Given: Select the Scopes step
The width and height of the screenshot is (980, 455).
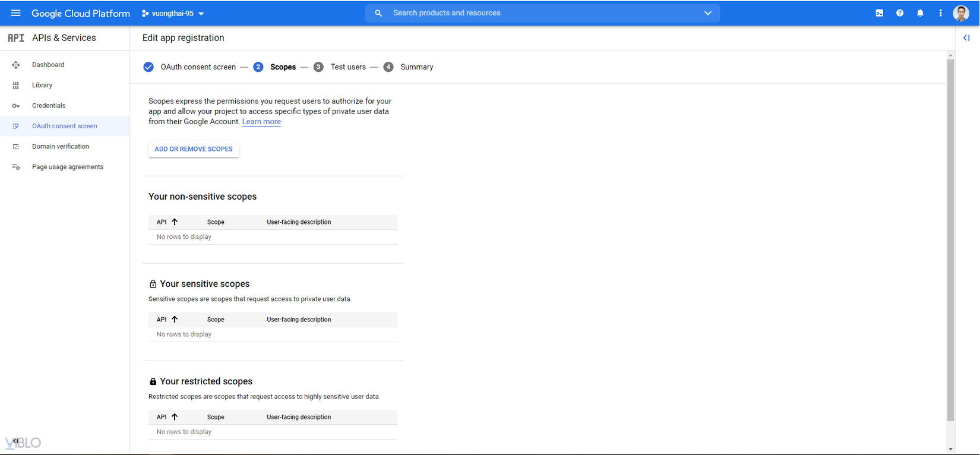Looking at the screenshot, I should (283, 67).
